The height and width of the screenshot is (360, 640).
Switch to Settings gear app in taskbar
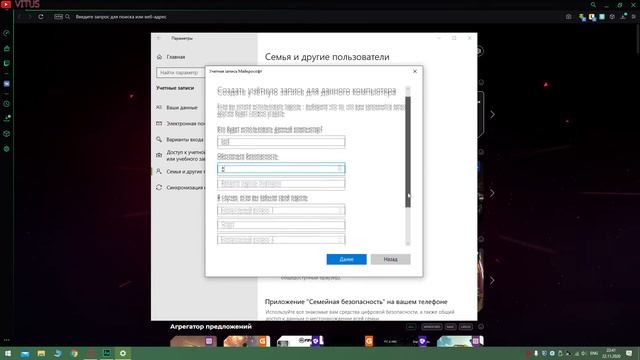coord(123,353)
